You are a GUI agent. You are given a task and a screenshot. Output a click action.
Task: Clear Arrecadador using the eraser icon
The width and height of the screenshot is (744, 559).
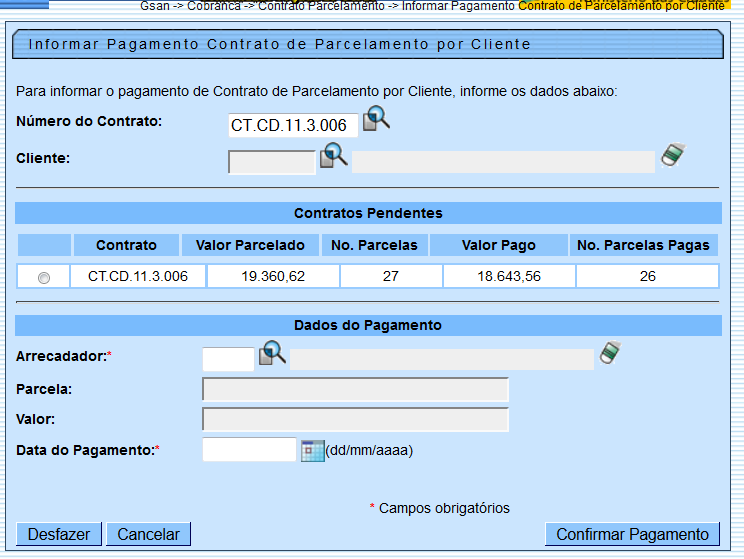pyautogui.click(x=611, y=353)
